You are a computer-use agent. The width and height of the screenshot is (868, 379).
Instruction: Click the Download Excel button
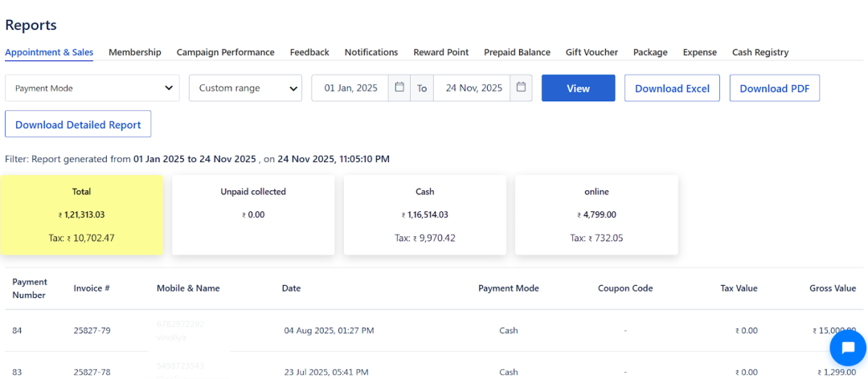click(x=672, y=88)
